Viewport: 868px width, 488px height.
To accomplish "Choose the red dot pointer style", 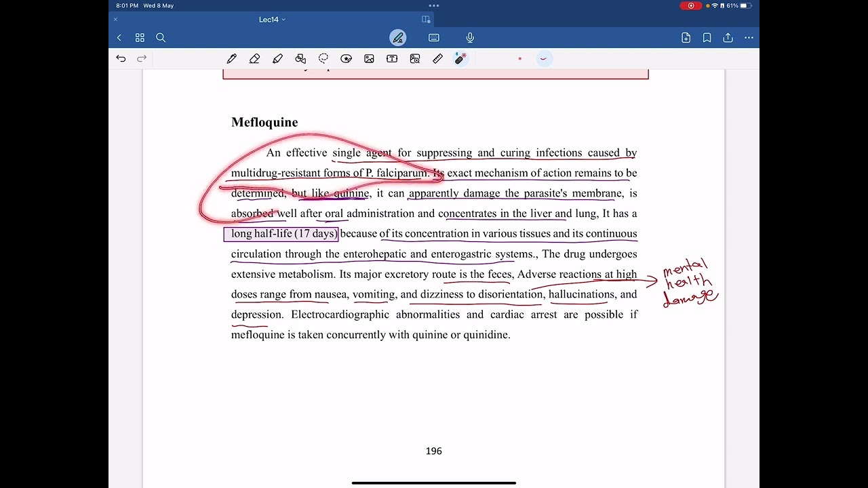I will pyautogui.click(x=520, y=59).
